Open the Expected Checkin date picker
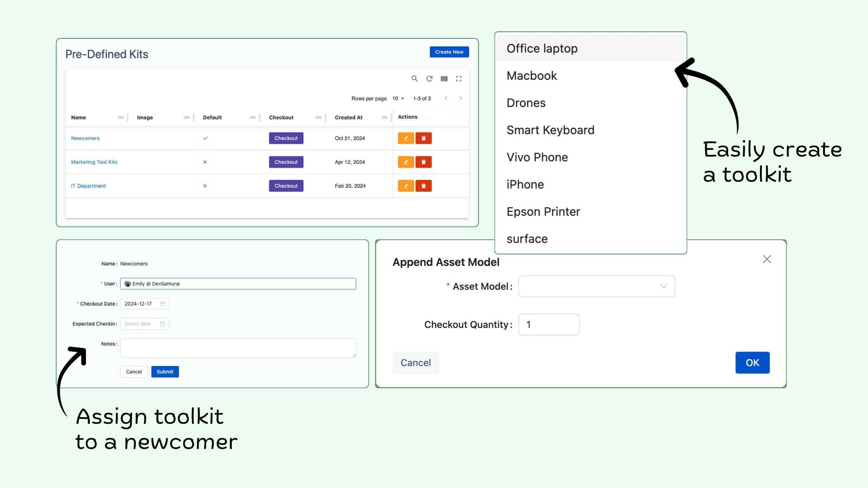Image resolution: width=868 pixels, height=488 pixels. (144, 324)
